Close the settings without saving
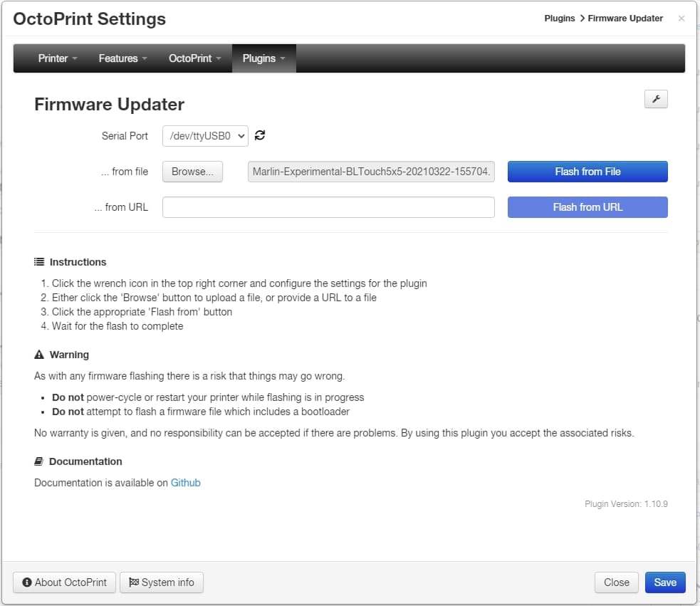700x606 pixels. [617, 583]
